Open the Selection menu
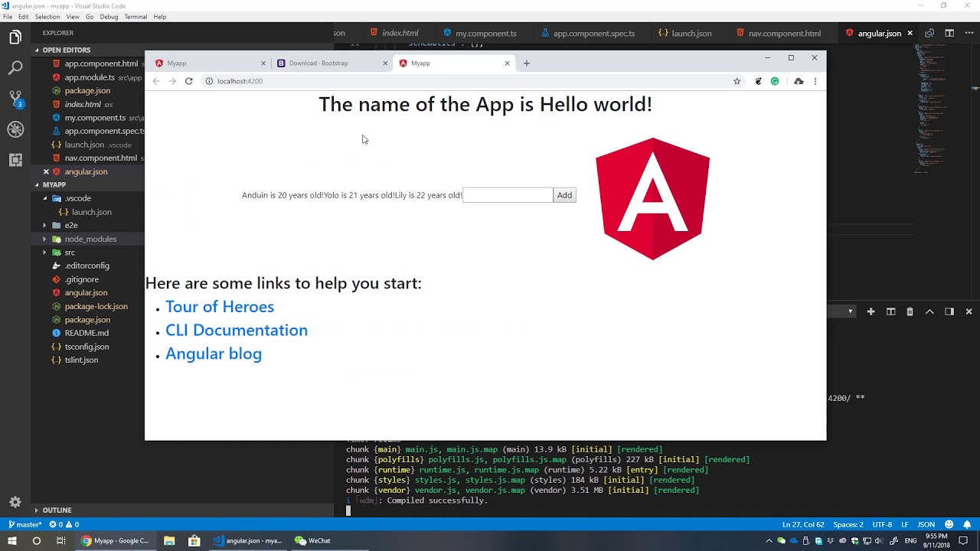 [47, 17]
